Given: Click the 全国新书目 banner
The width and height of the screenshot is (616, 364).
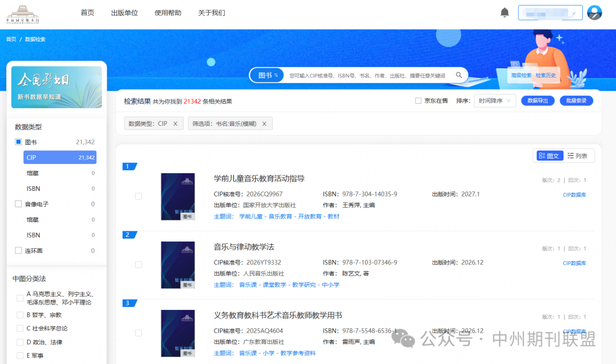Looking at the screenshot, I should coord(56,87).
